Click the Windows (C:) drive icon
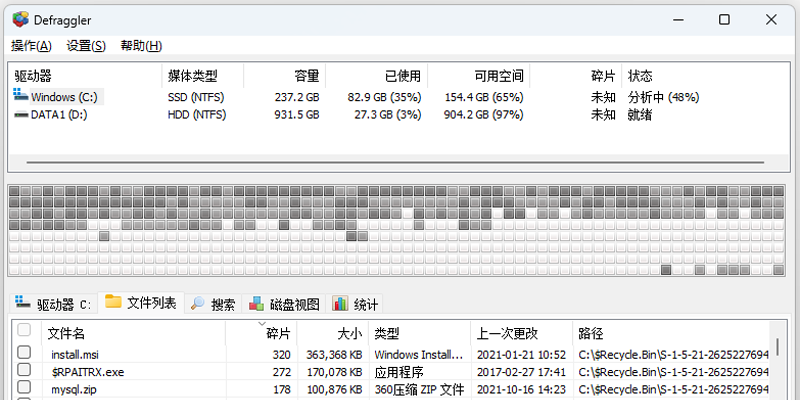Viewport: 800px width, 400px height. click(x=21, y=94)
